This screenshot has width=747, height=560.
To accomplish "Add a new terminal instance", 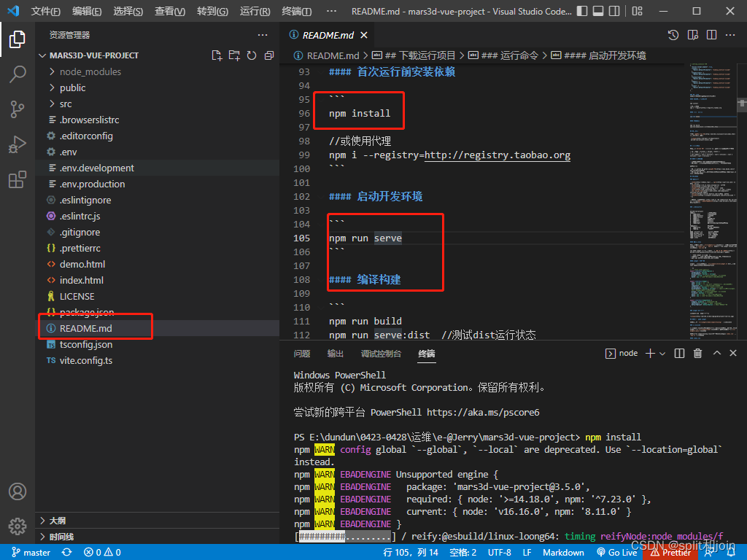I will [x=650, y=354].
